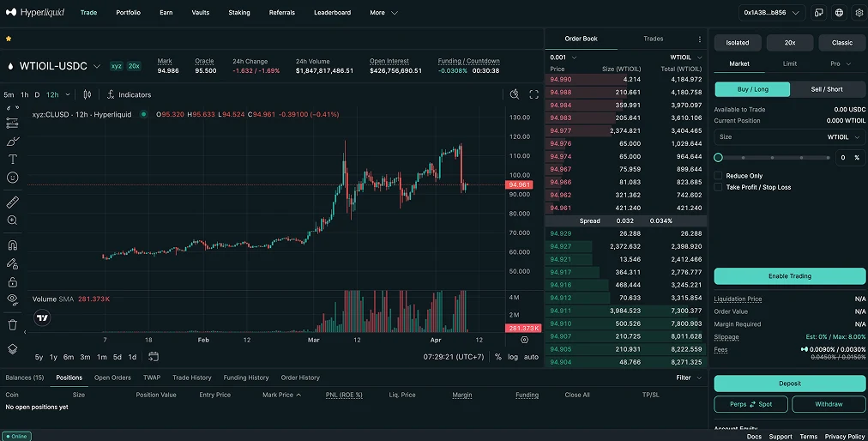Viewport: 868px width, 441px height.
Task: Open the header settings gear
Action: point(859,13)
